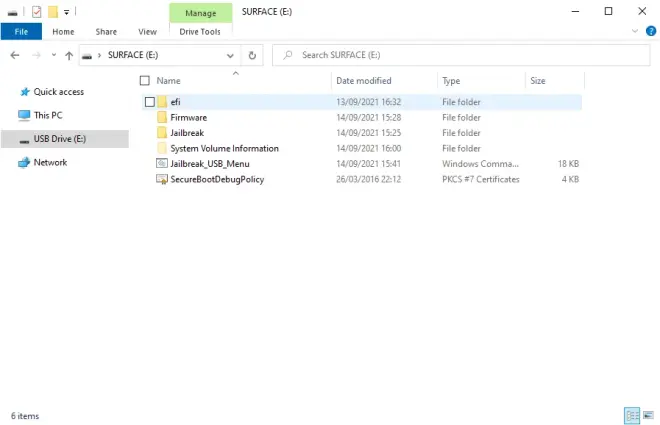Tick the select-all checkbox by Name
660x425 pixels.
click(x=145, y=80)
